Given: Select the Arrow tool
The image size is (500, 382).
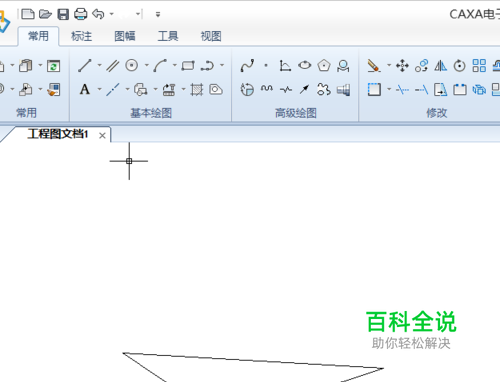Looking at the screenshot, I should coord(304,89).
